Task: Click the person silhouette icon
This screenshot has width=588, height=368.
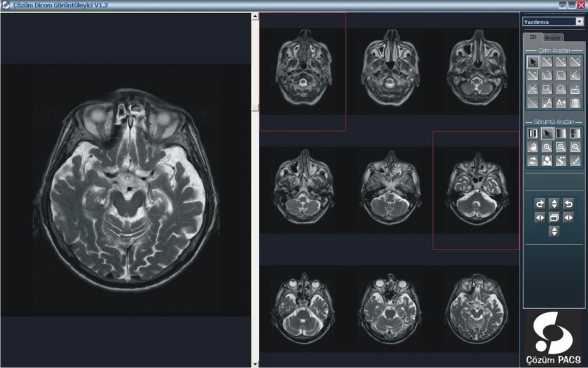Action: coord(547,161)
